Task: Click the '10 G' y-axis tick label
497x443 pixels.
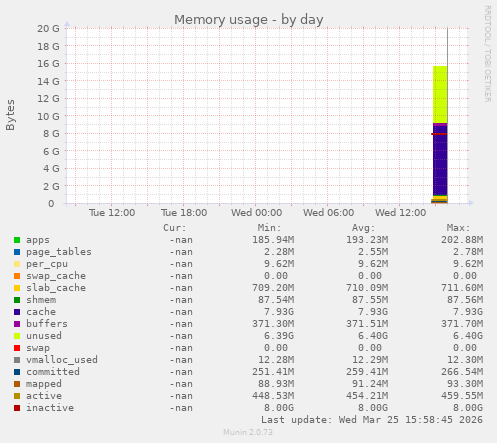Action: pos(48,116)
